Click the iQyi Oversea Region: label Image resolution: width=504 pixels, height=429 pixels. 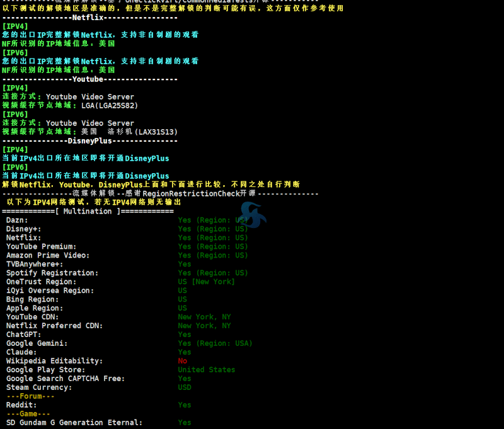point(50,291)
